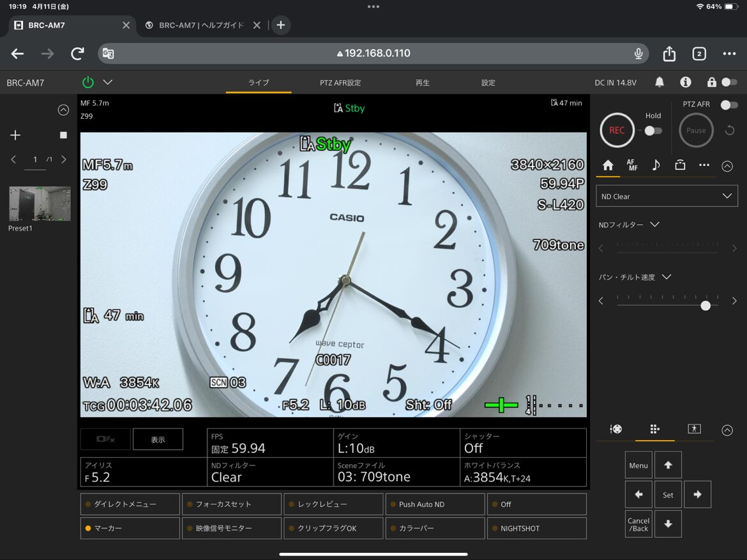
Task: Go to previous preset page
Action: 13,159
